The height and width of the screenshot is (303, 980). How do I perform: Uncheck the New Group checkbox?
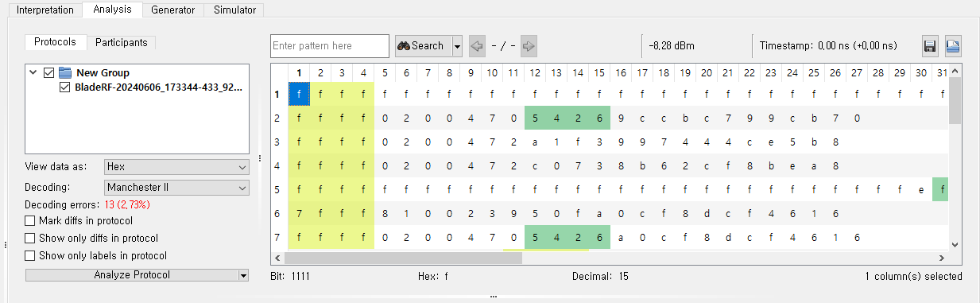click(x=48, y=73)
